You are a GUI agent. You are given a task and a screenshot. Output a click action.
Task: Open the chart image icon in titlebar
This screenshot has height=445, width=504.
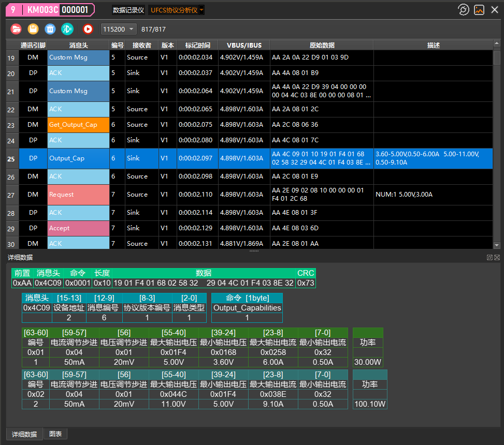479,9
